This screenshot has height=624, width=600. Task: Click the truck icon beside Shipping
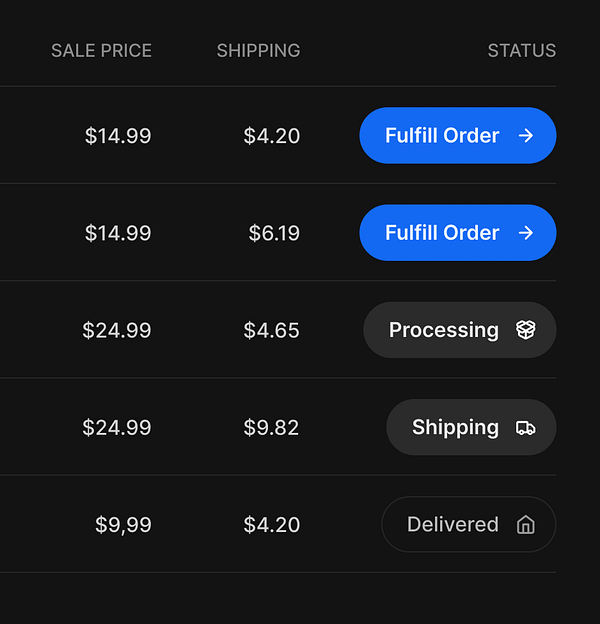[x=525, y=428]
